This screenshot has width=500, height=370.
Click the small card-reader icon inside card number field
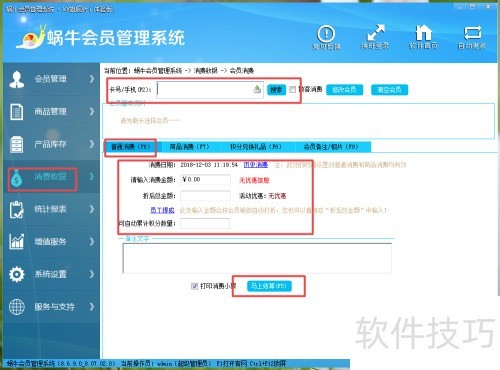pyautogui.click(x=257, y=89)
